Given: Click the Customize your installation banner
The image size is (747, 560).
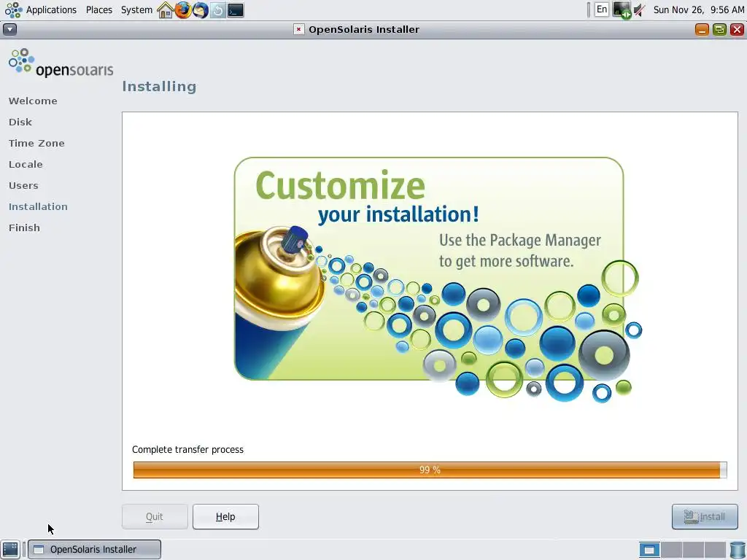Looking at the screenshot, I should tap(438, 280).
